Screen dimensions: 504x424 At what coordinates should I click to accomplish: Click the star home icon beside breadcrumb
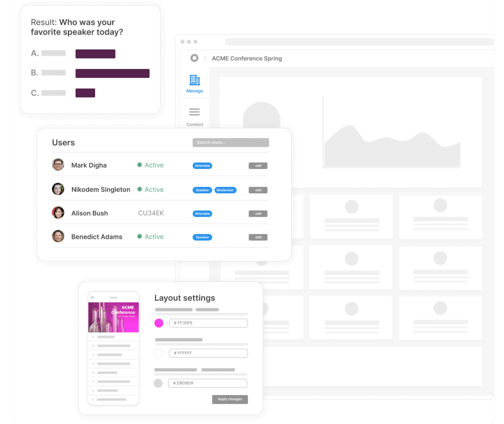point(194,58)
